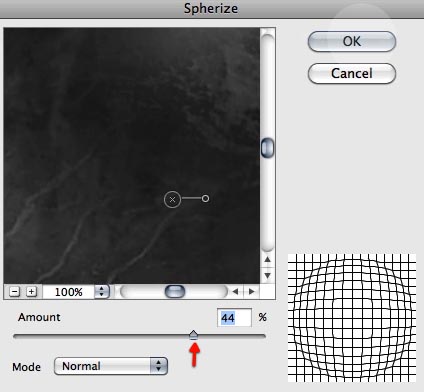Viewport: 424px width, 392px height.
Task: Click the spherize grid preview thumbnail
Action: [x=352, y=318]
